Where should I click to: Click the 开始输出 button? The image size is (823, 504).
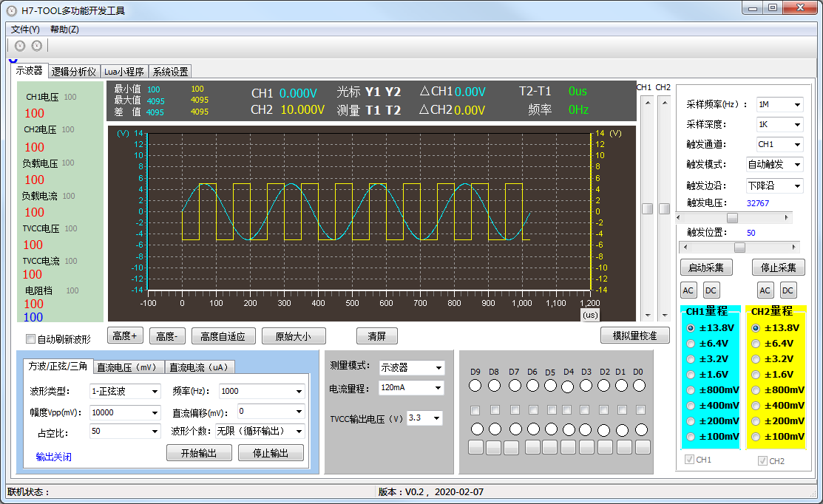199,452
